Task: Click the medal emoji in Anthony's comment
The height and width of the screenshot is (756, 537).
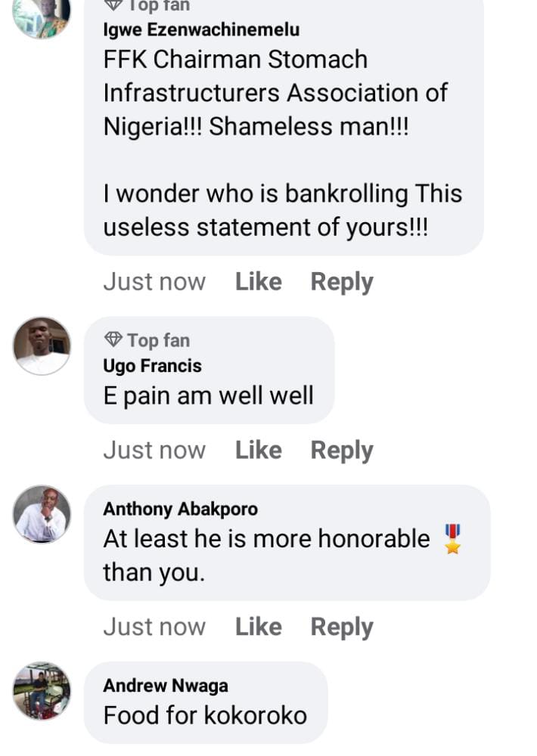Action: (452, 539)
